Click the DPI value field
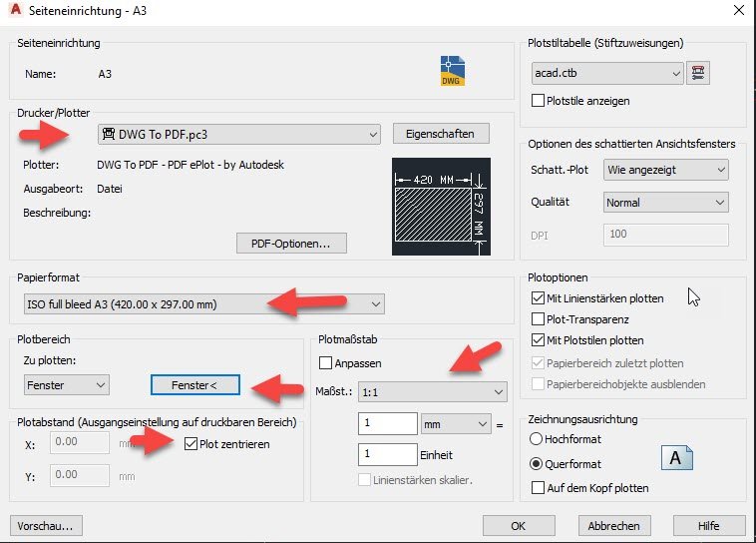The image size is (756, 543). (x=666, y=235)
